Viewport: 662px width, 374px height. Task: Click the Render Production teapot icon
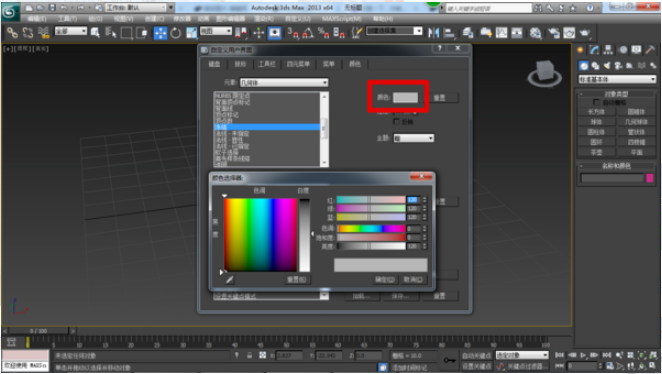pyautogui.click(x=585, y=33)
